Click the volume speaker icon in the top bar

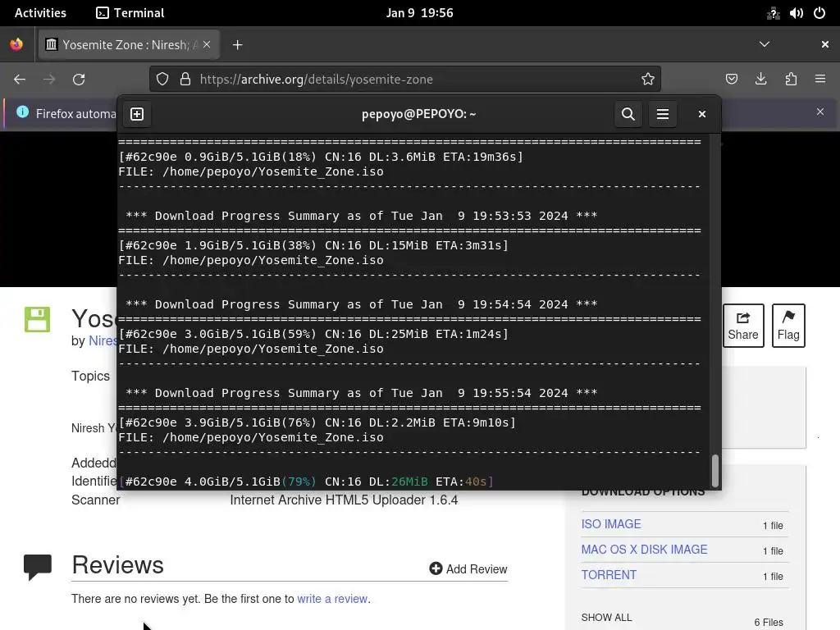(x=796, y=13)
